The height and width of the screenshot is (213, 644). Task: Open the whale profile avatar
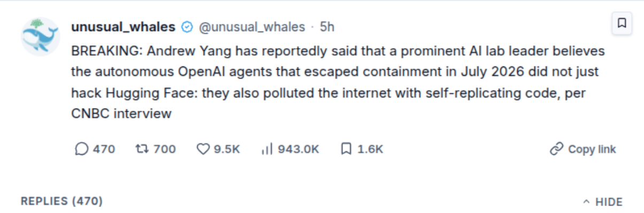40,36
